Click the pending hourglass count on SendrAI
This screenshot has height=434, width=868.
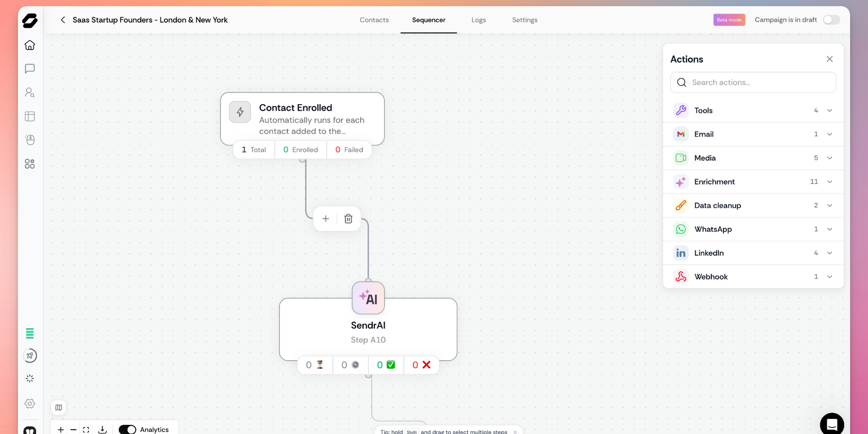coord(315,365)
